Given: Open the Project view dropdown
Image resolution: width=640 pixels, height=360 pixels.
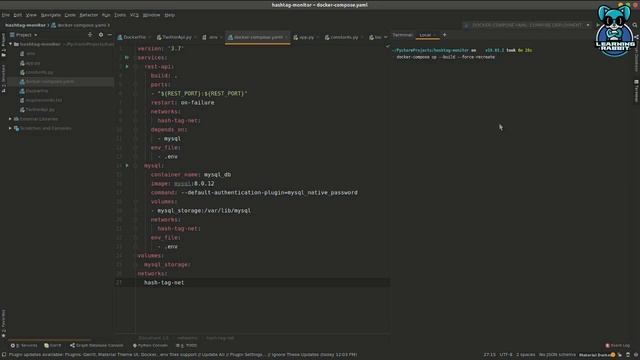Looking at the screenshot, I should point(24,35).
